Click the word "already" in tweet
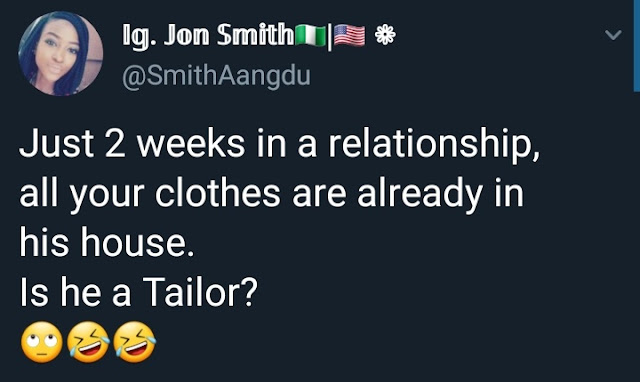 click(x=420, y=195)
